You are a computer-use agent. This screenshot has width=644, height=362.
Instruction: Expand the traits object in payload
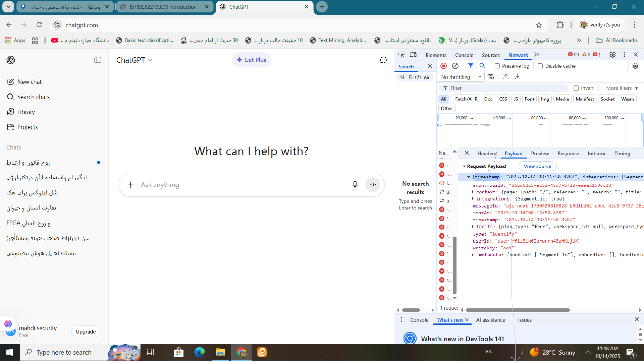coord(473,227)
